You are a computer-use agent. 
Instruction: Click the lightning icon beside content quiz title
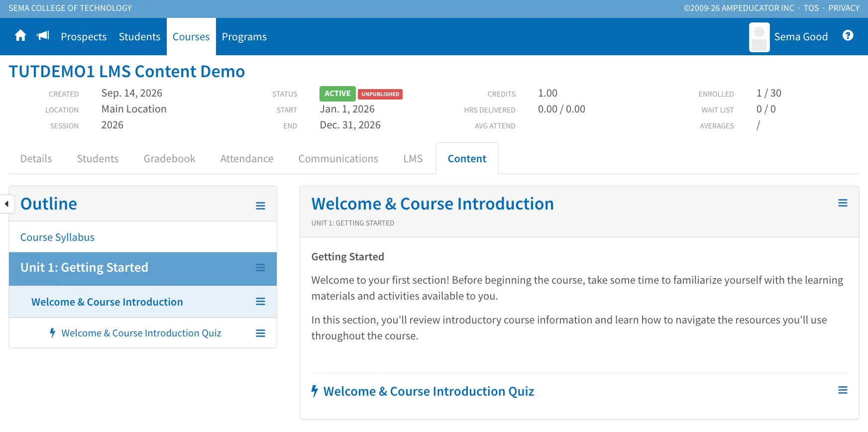(x=315, y=391)
